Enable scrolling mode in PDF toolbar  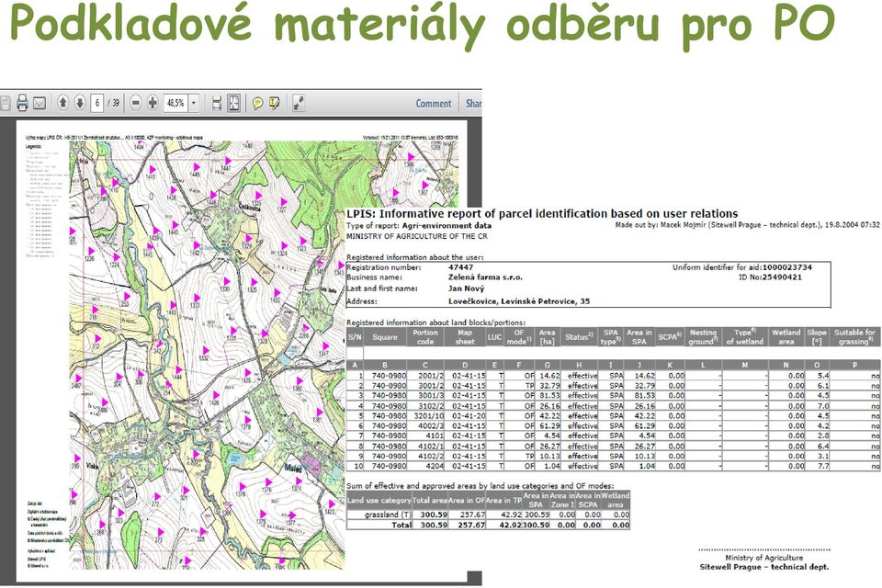pos(217,103)
